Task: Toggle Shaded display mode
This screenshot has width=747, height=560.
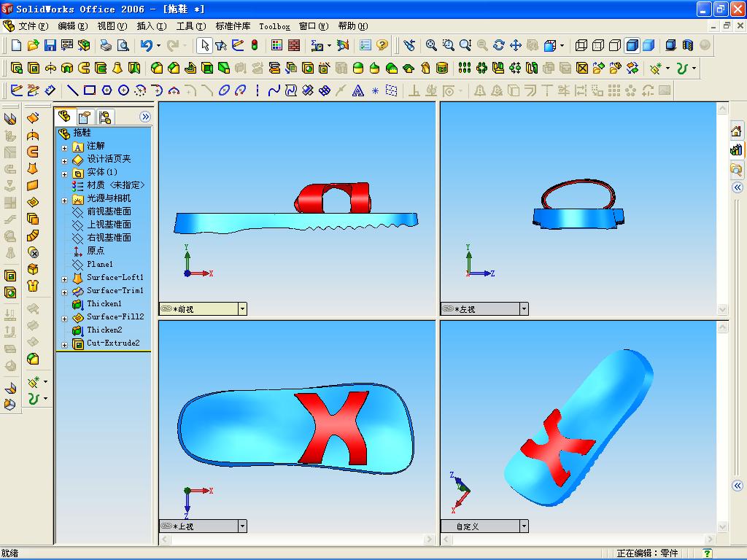Action: [x=649, y=45]
